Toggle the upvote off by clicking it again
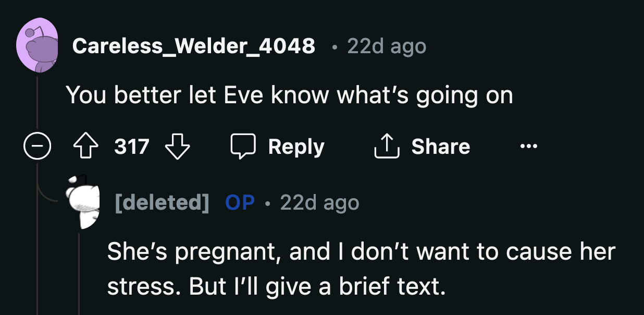 pos(86,147)
